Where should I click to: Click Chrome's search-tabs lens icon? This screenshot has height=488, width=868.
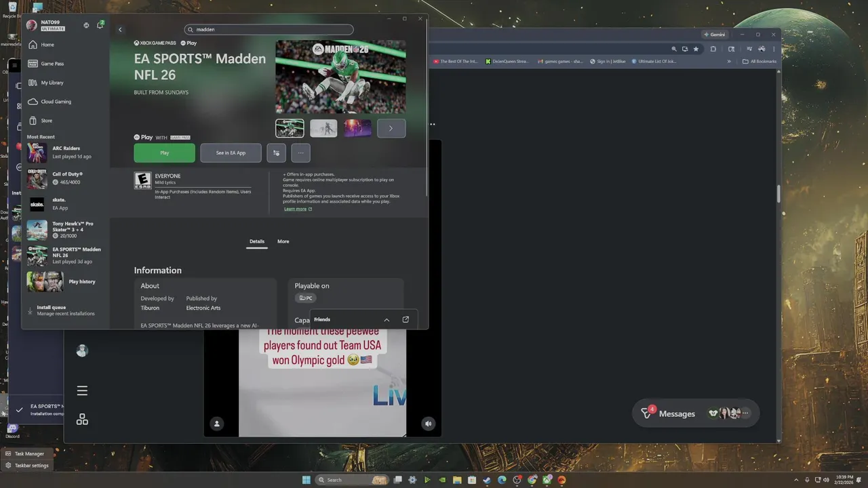[x=731, y=49]
